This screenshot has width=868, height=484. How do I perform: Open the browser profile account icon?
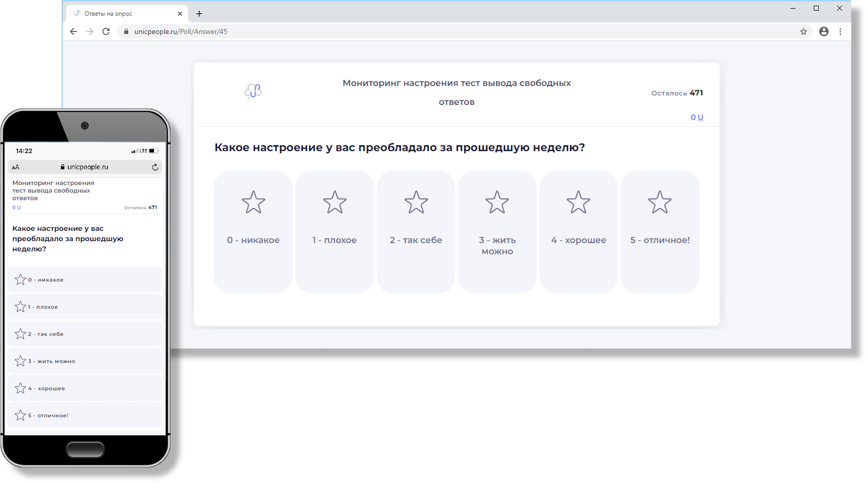[824, 31]
